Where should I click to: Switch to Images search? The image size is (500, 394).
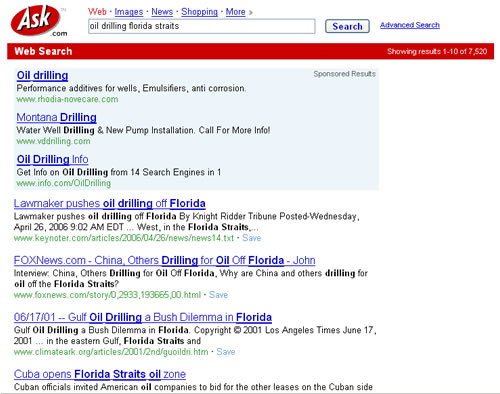tap(129, 12)
